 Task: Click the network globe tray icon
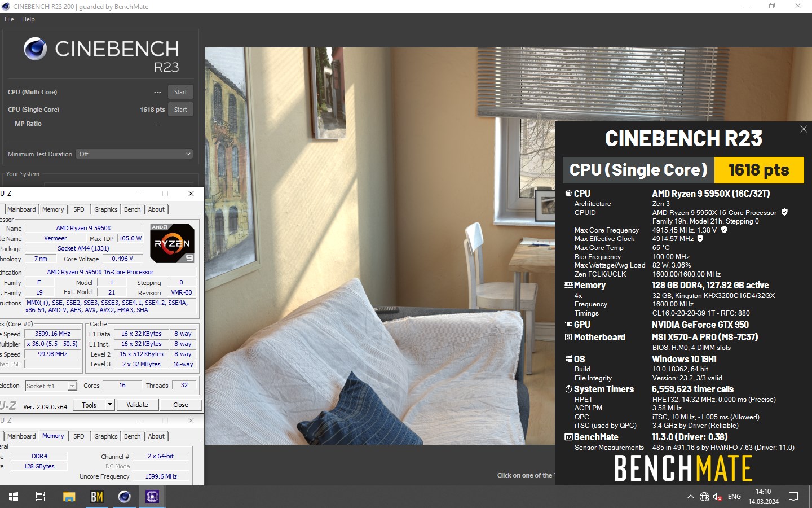click(704, 497)
